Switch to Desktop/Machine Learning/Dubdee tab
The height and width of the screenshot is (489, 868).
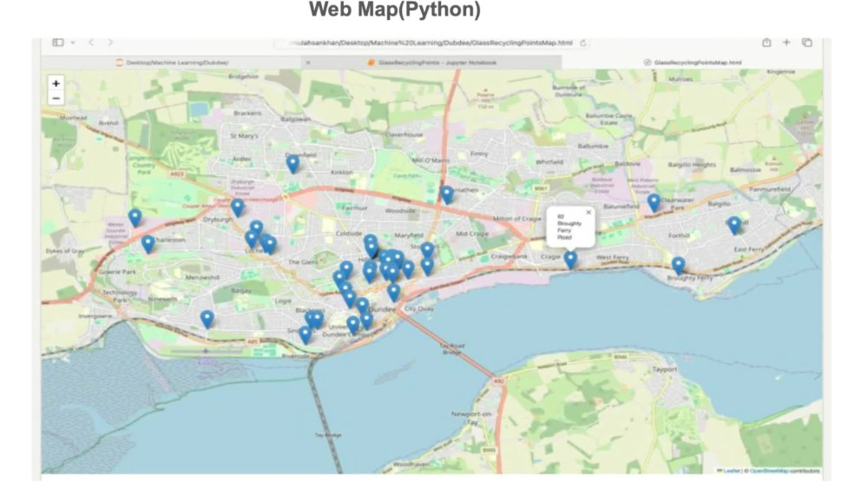coord(172,63)
